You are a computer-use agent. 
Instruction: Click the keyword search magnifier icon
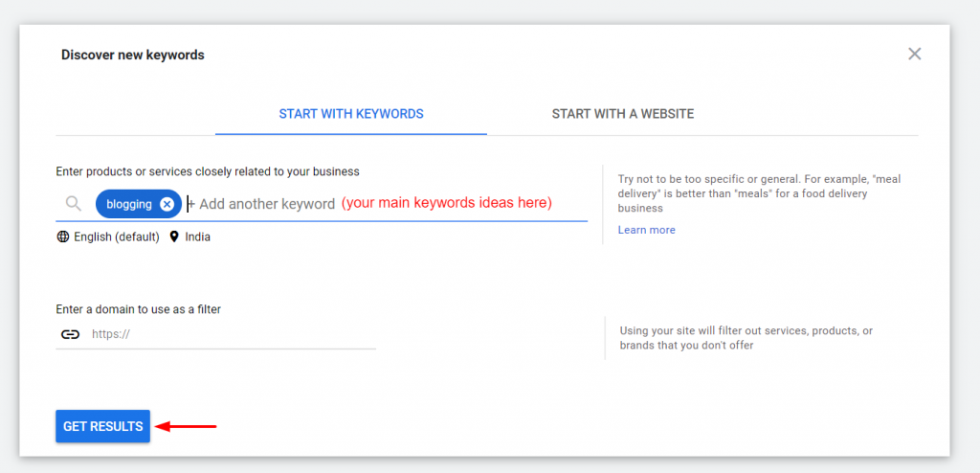pos(74,204)
